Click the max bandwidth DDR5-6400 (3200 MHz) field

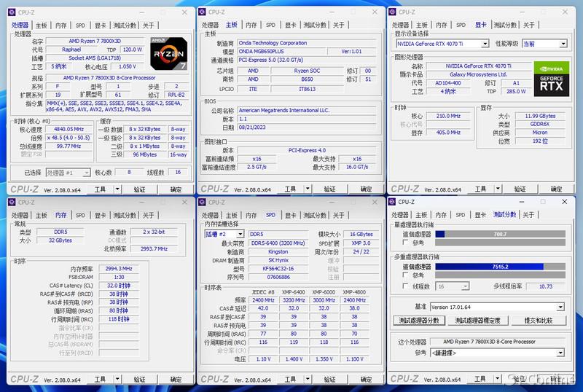tap(278, 243)
